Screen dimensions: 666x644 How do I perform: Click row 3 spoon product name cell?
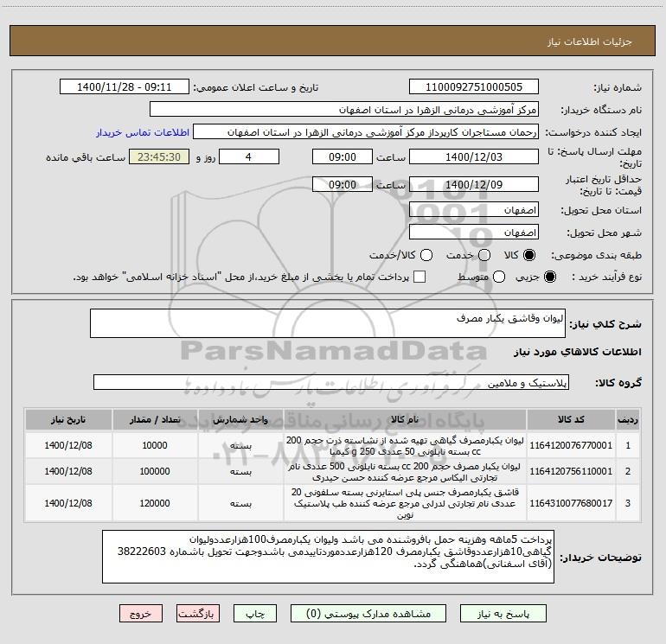(x=405, y=503)
